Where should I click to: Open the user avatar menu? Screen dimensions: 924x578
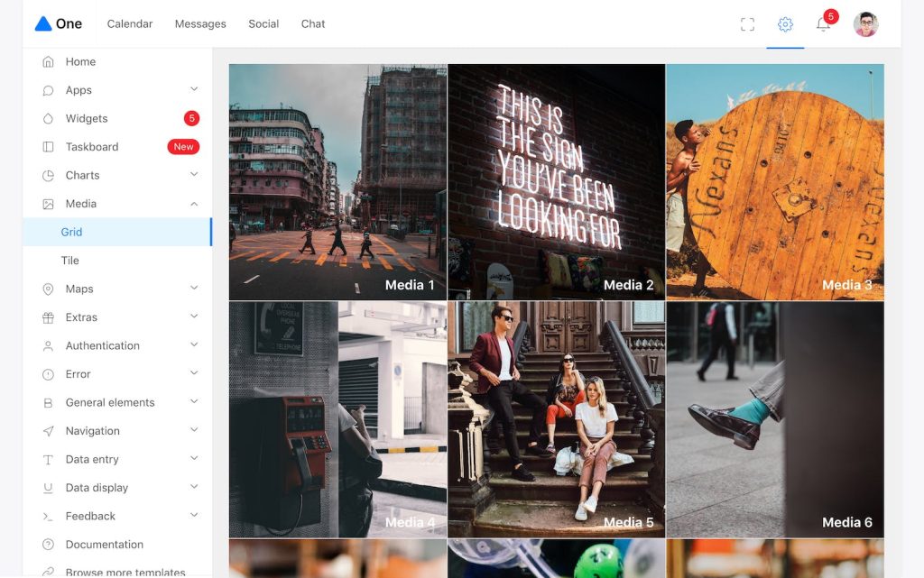coord(865,24)
